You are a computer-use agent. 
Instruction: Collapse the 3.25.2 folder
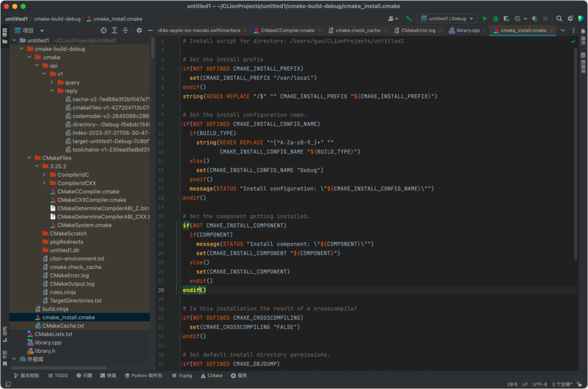37,166
